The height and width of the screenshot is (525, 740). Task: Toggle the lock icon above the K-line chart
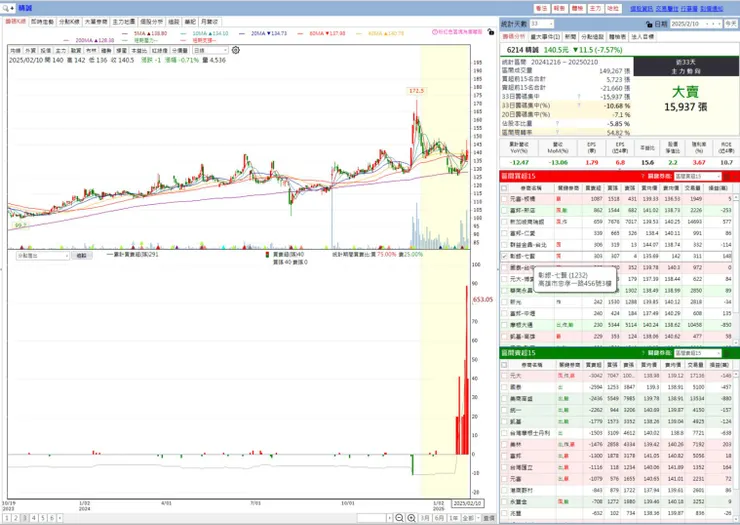click(491, 32)
